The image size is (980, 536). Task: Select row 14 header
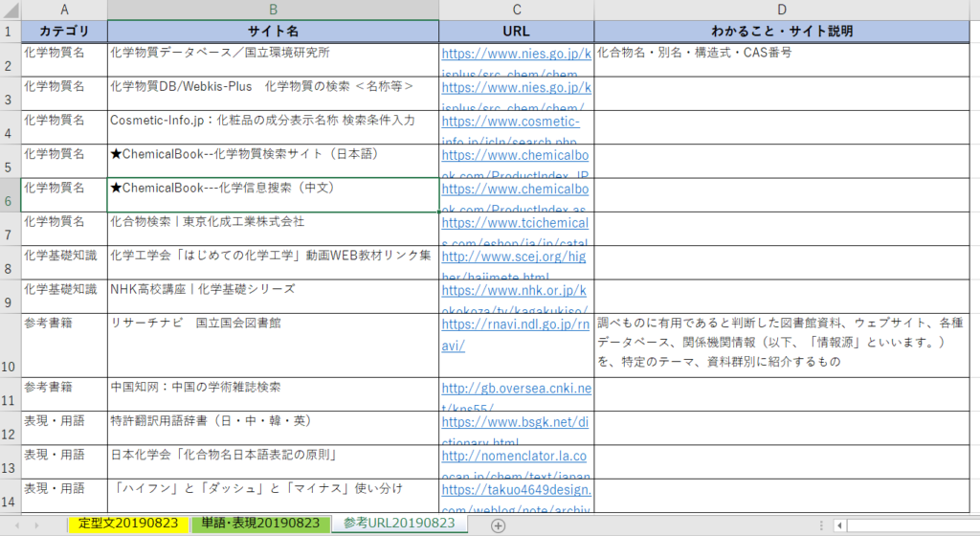10,496
